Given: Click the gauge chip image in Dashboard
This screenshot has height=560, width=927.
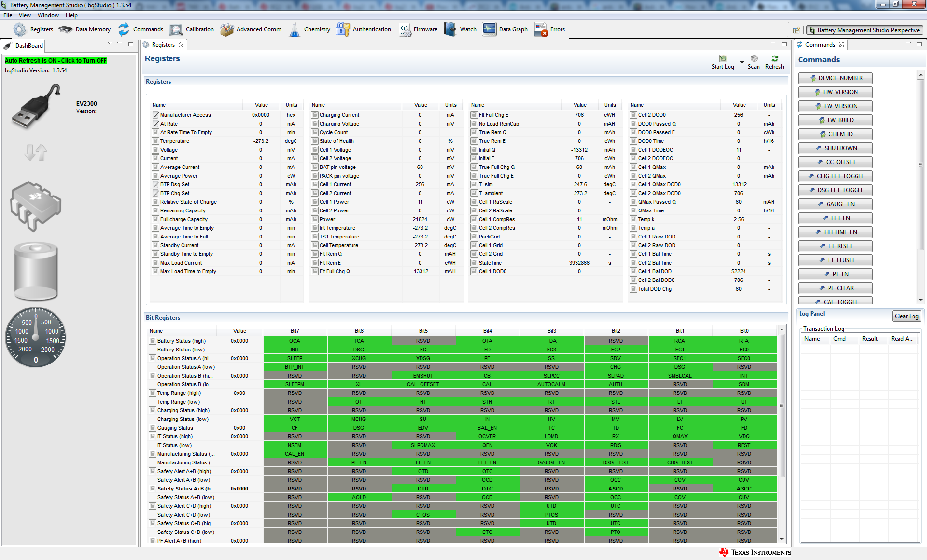Looking at the screenshot, I should click(x=36, y=206).
